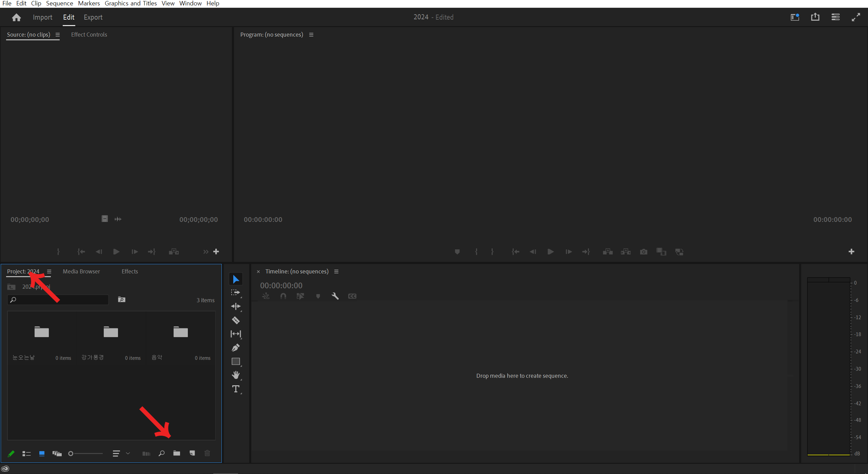Toggle icon view in Project panel
Screen dimensions: 868x474
pyautogui.click(x=41, y=454)
